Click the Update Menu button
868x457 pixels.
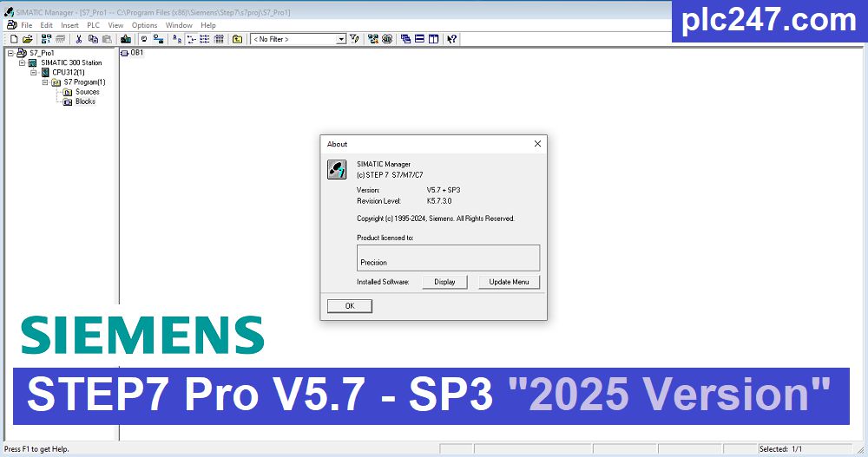(509, 282)
